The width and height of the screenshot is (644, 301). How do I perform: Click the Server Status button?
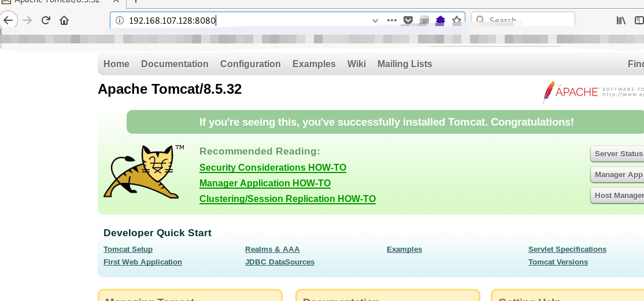pos(617,154)
